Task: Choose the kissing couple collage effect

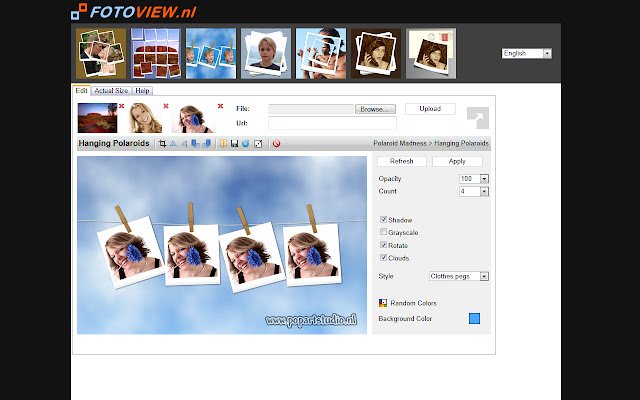Action: click(101, 53)
